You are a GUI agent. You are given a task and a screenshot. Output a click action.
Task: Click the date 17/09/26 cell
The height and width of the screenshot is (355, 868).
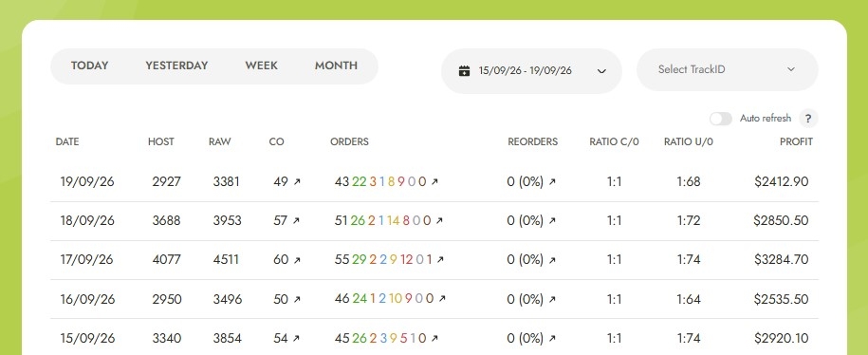87,259
